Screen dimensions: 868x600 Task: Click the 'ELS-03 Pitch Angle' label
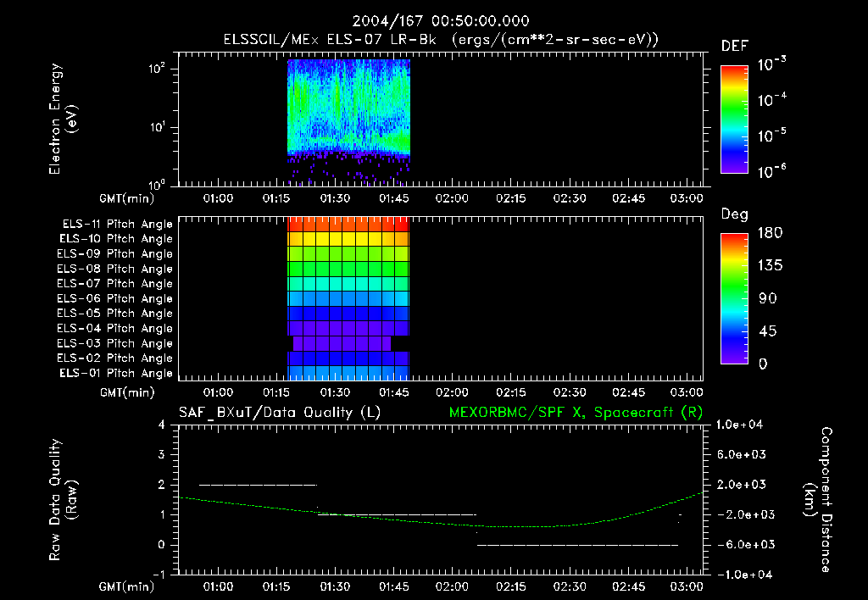(115, 344)
